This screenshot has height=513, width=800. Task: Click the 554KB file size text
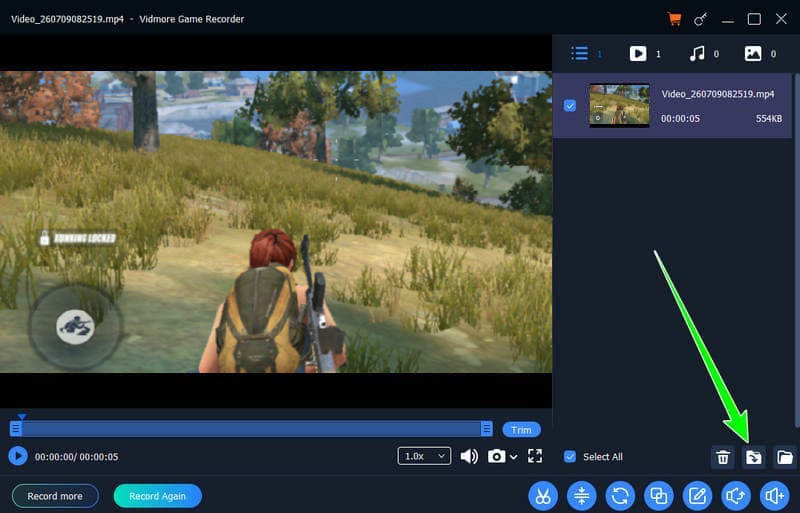(768, 118)
